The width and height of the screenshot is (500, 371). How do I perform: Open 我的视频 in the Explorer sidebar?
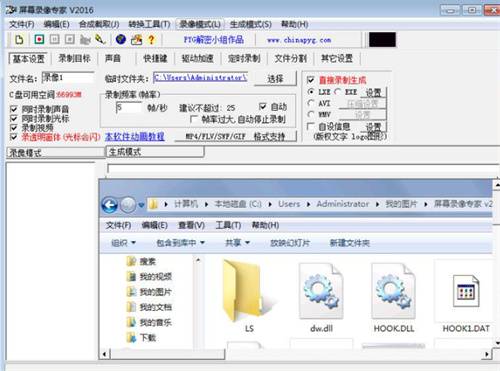[x=149, y=276]
